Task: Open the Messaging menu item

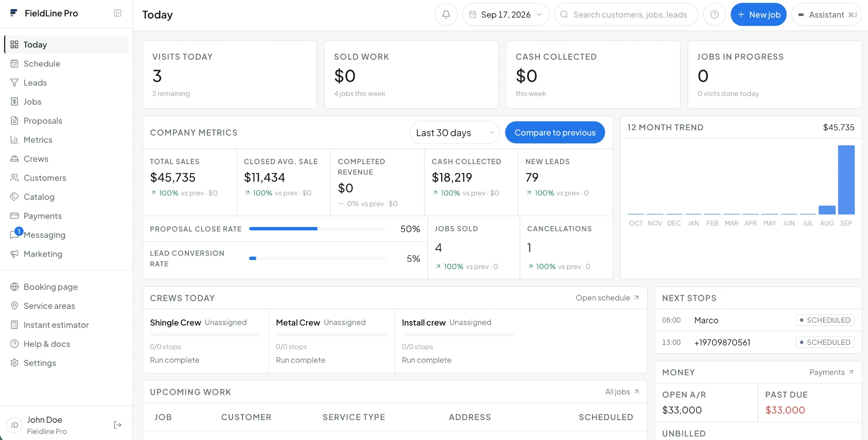Action: [66, 235]
